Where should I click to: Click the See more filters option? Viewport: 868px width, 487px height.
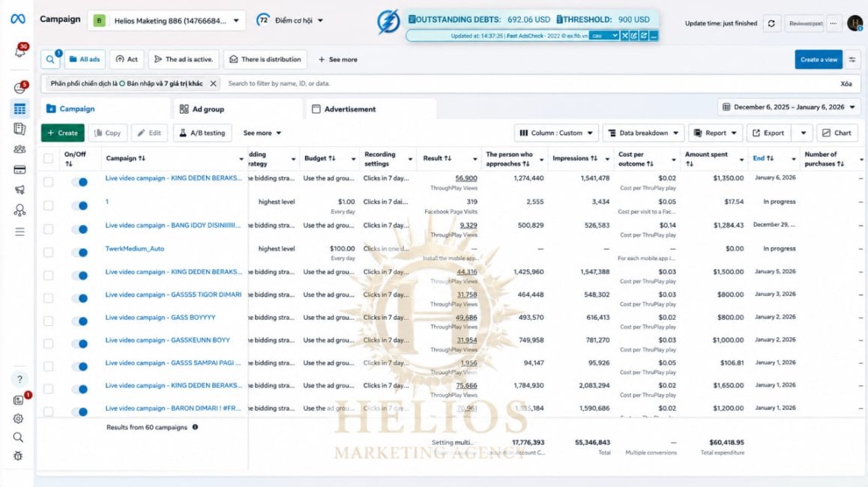tap(337, 59)
